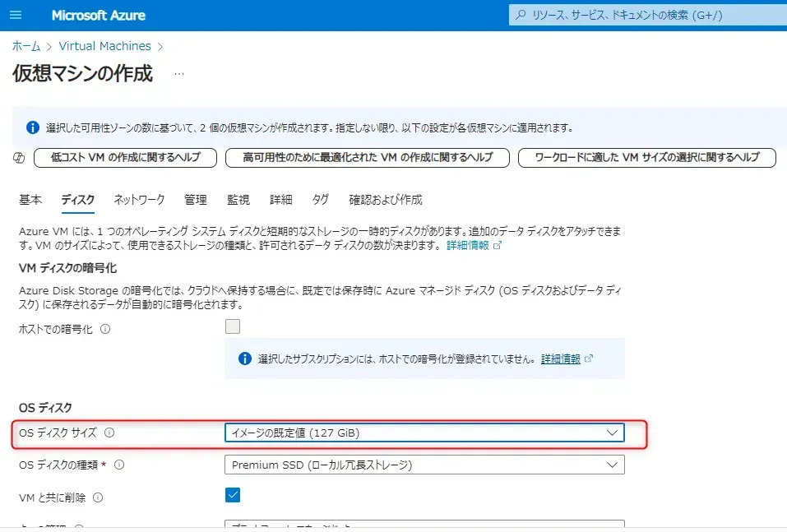Go to Virtual Machines breadcrumb
Image resolution: width=787 pixels, height=532 pixels.
104,46
